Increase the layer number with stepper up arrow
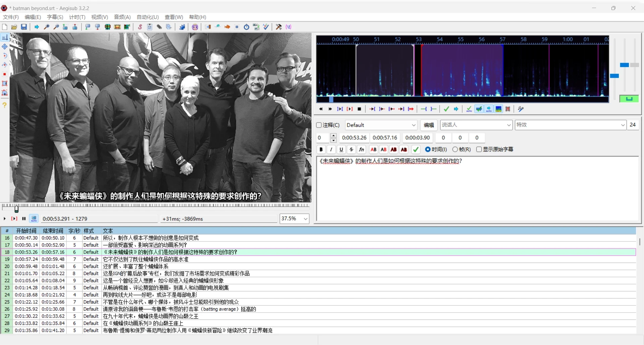Image resolution: width=644 pixels, height=345 pixels. coord(333,136)
